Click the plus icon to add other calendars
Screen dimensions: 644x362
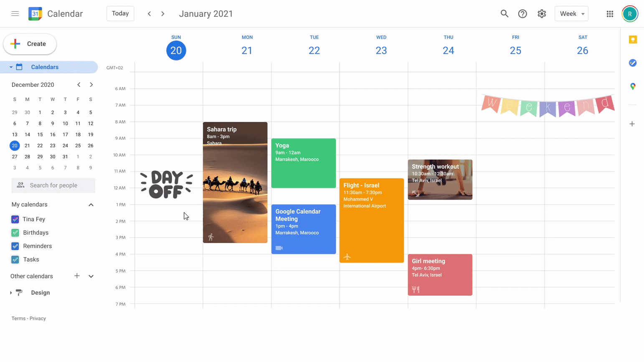tap(77, 276)
